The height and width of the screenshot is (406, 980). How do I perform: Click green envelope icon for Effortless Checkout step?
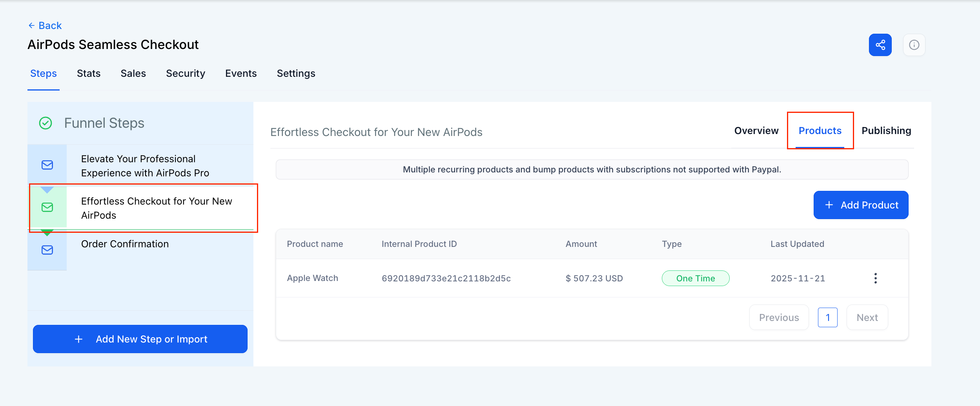pyautogui.click(x=47, y=207)
